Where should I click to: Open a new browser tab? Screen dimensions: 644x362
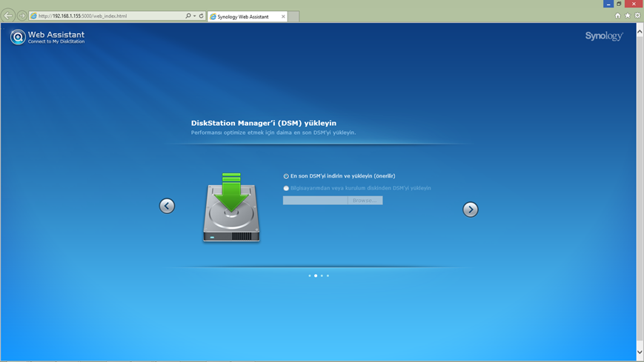293,16
